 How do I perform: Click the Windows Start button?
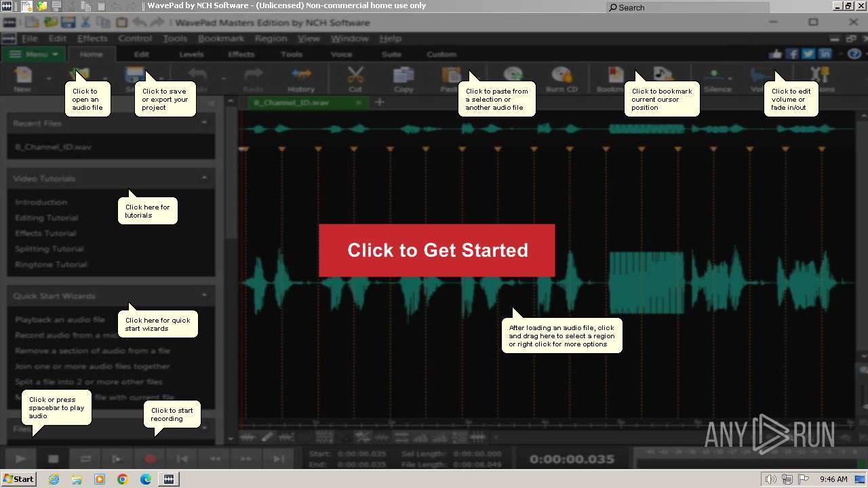pyautogui.click(x=19, y=479)
